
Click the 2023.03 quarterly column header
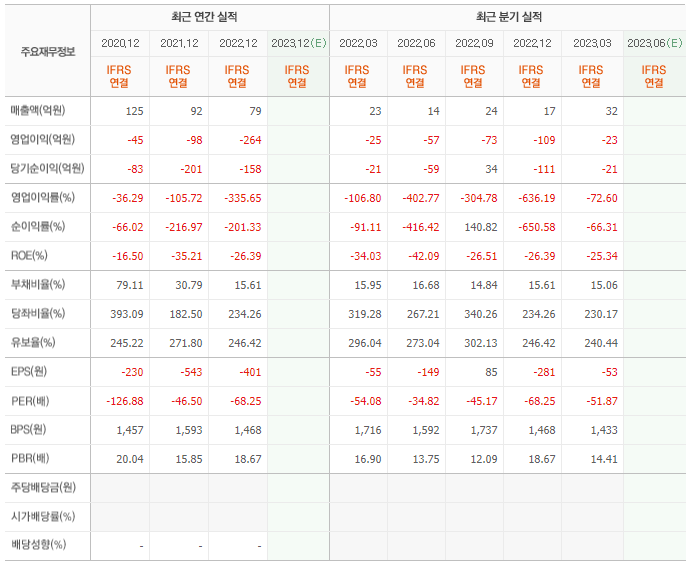click(592, 43)
